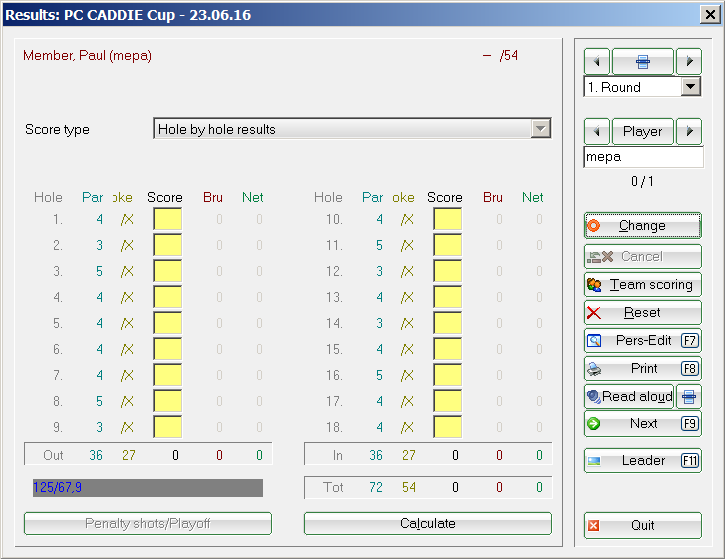
Task: Open the Score type dropdown
Action: tap(541, 129)
